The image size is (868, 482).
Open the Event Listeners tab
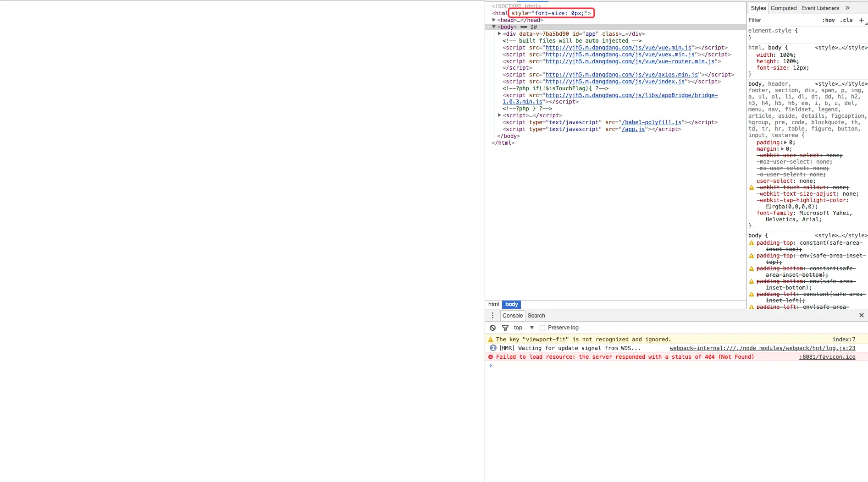(820, 8)
